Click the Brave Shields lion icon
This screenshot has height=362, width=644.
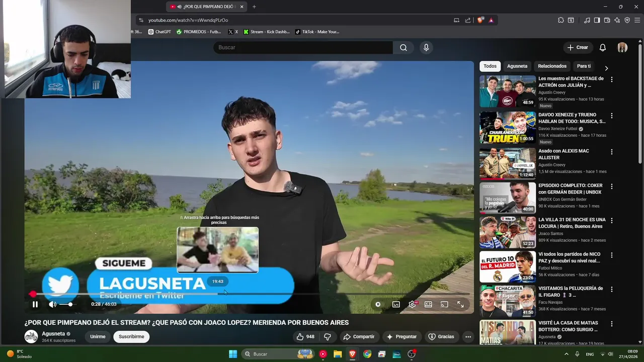pyautogui.click(x=480, y=20)
